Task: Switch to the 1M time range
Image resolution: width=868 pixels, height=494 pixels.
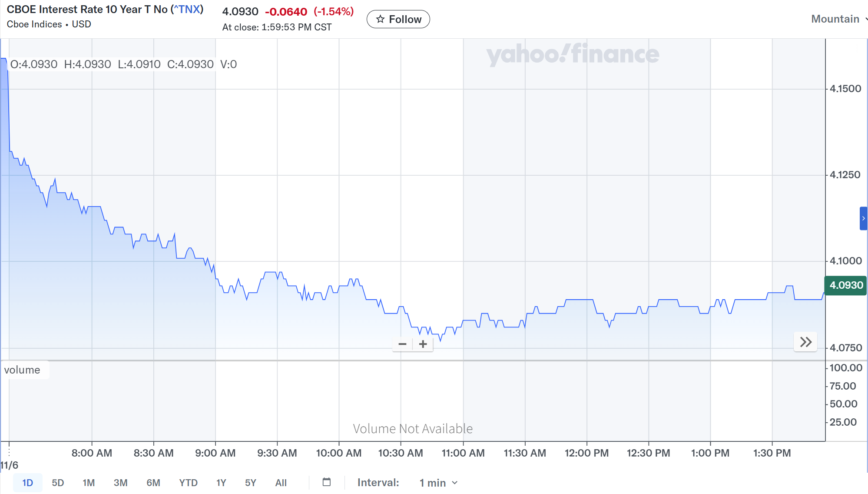Action: point(89,483)
